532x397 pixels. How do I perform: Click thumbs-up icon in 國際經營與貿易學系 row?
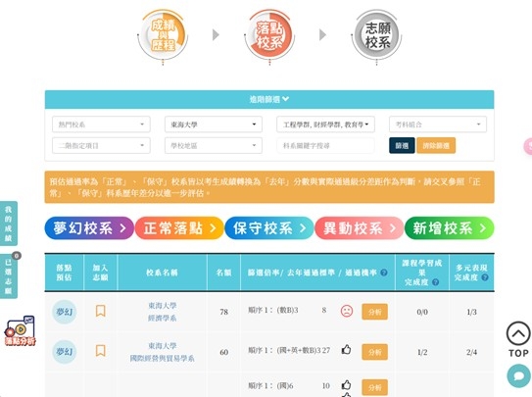(x=346, y=349)
